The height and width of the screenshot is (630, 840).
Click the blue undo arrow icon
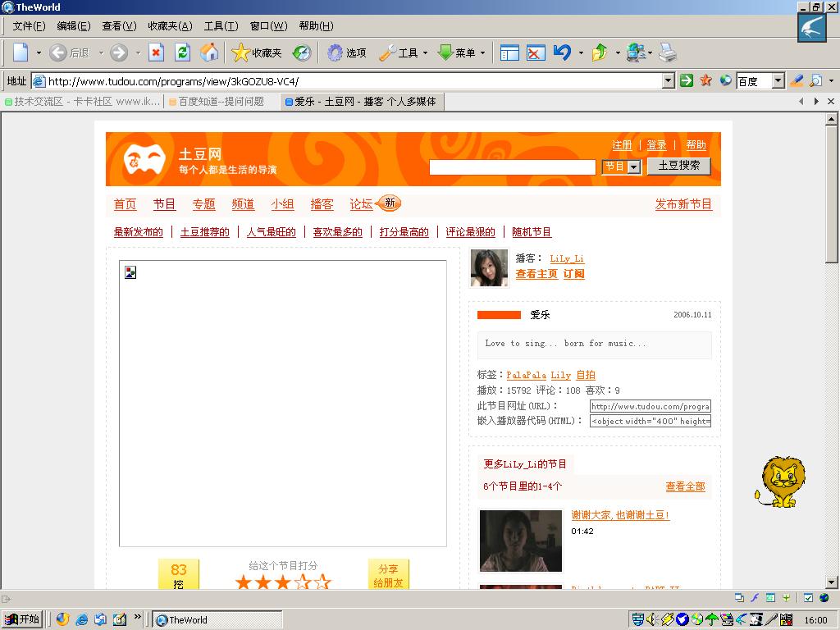(x=562, y=52)
